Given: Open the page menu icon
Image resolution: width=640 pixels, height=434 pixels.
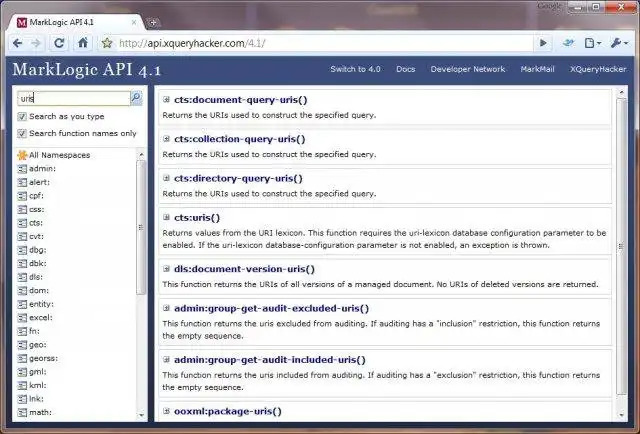Looking at the screenshot, I should (592, 43).
